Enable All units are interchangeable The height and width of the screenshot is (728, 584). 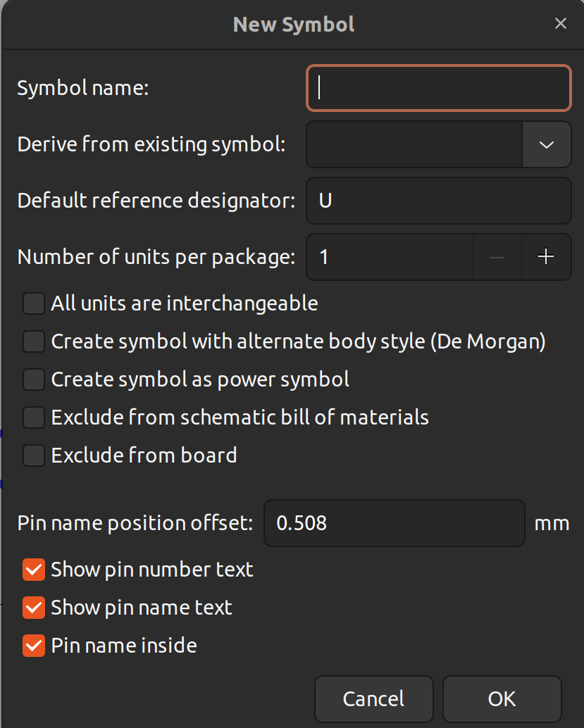pyautogui.click(x=34, y=303)
